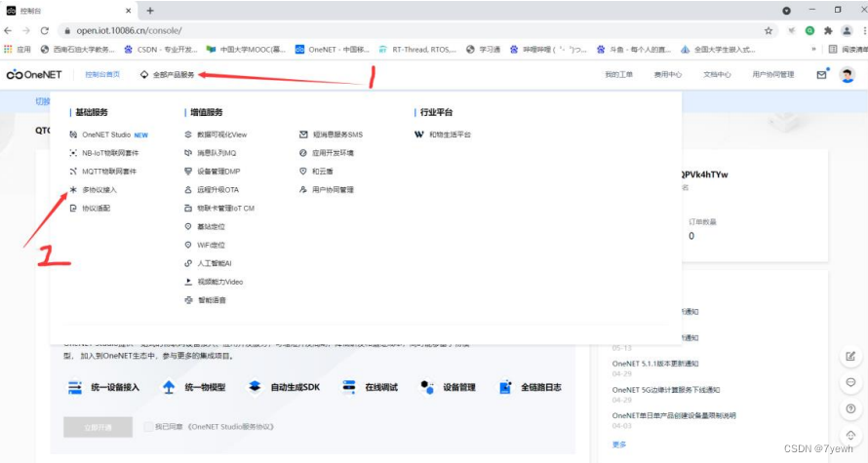The height and width of the screenshot is (463, 868).
Task: Open 和物生活平台 industry platform
Action: pos(443,135)
